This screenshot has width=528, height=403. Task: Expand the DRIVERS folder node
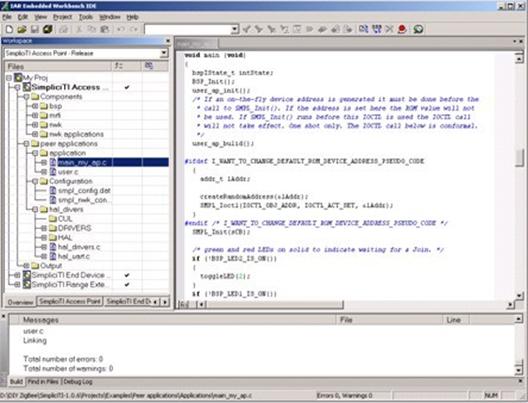click(x=44, y=228)
